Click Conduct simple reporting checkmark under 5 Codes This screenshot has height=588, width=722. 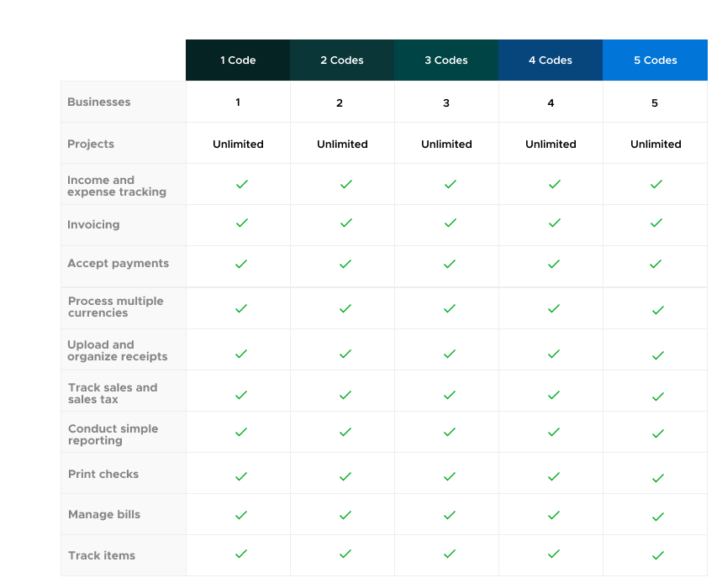coord(657,434)
